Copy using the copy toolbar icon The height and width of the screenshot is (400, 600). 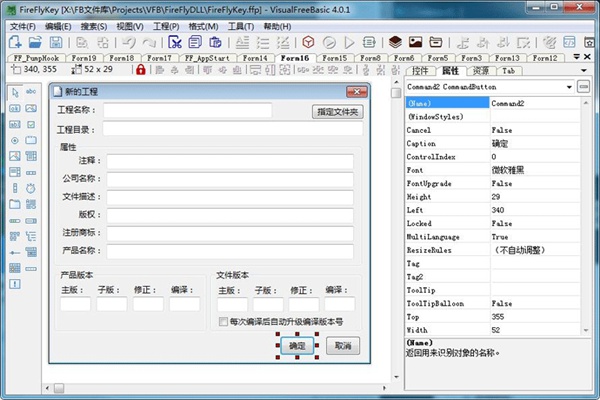point(195,42)
